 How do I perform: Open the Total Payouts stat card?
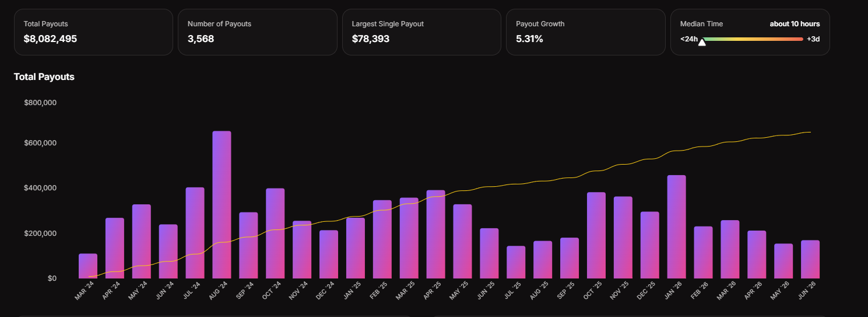[x=93, y=32]
